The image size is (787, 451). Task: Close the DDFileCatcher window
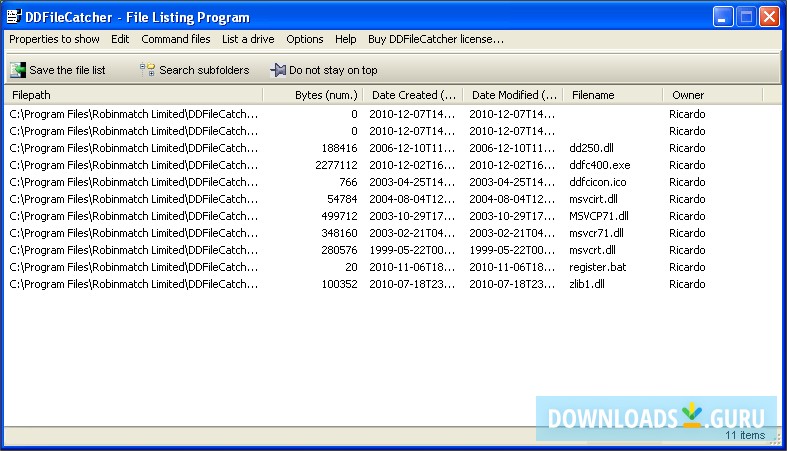click(x=769, y=17)
